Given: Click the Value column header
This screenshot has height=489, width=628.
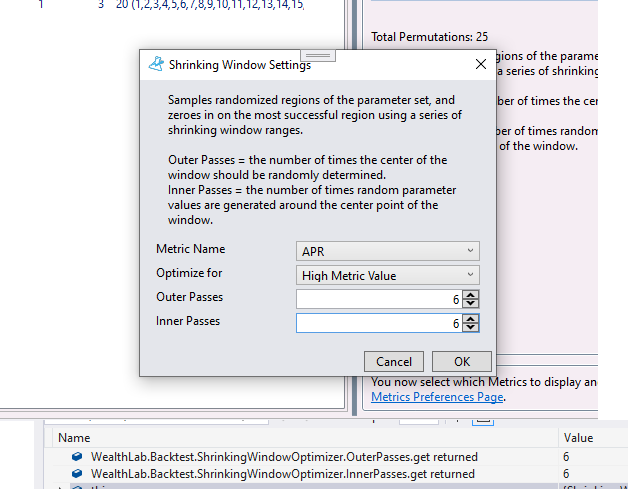Looking at the screenshot, I should (578, 437).
